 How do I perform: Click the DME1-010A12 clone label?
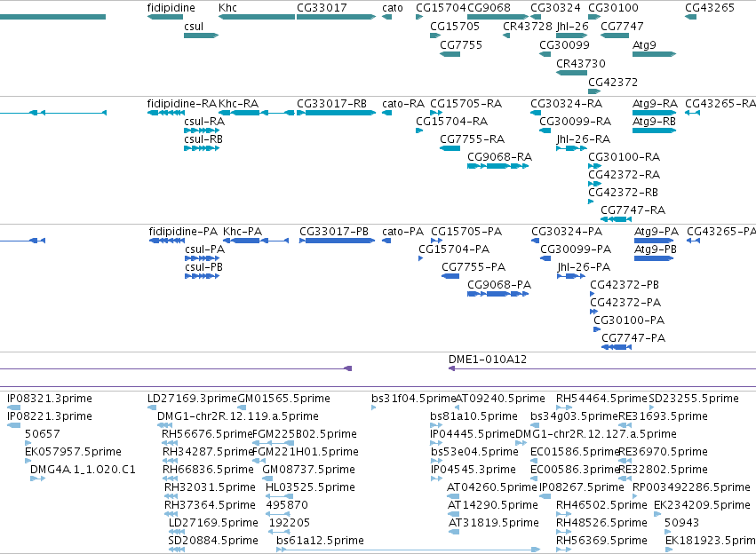(488, 360)
